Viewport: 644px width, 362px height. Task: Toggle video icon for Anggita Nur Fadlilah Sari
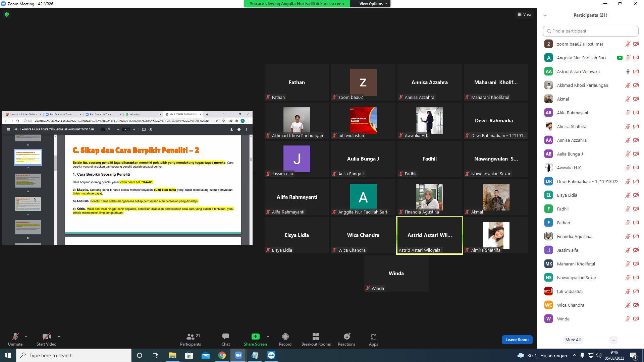click(x=636, y=58)
